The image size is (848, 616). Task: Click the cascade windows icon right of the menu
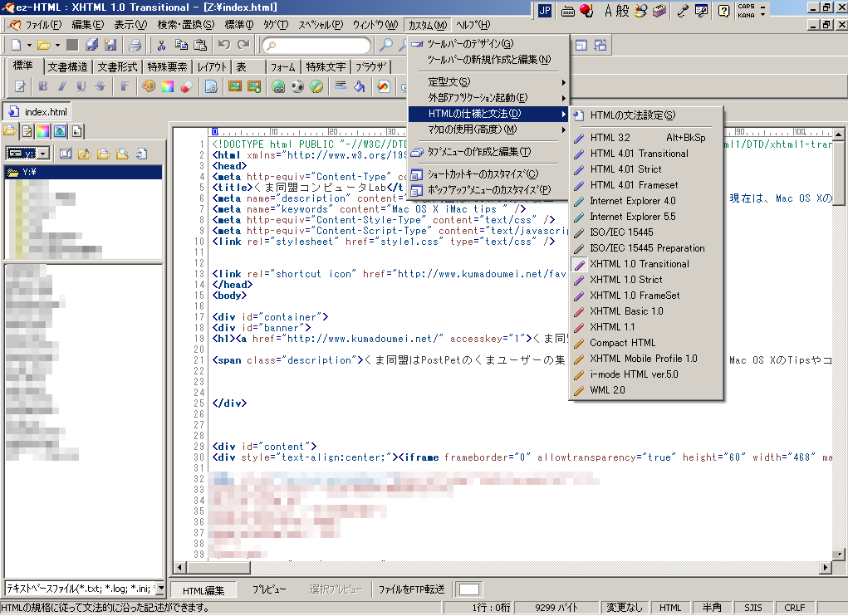coord(600,46)
